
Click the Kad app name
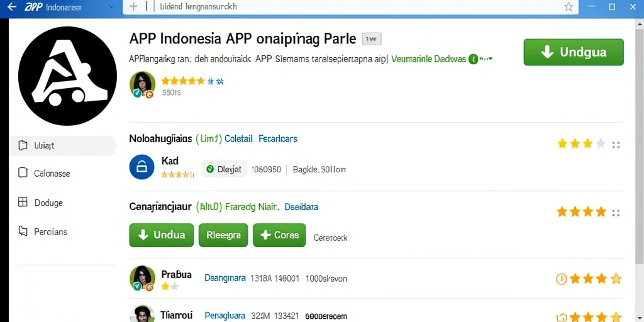click(x=170, y=160)
